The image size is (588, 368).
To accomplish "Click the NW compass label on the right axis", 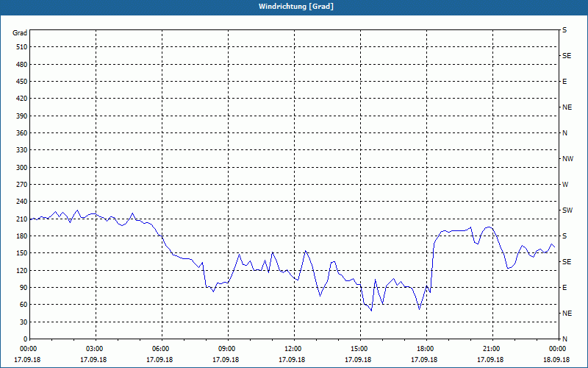I will coord(567,159).
